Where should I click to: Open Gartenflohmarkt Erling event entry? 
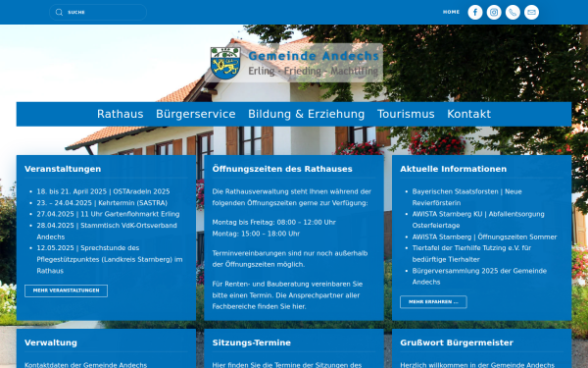tap(108, 214)
